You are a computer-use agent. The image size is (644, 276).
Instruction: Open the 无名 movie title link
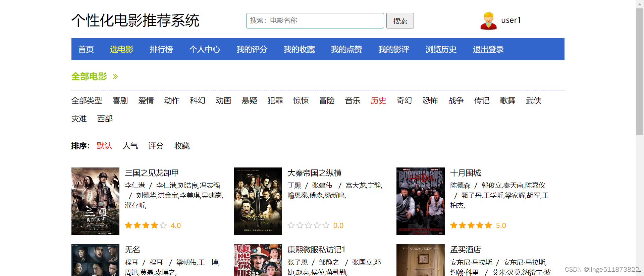coord(132,250)
